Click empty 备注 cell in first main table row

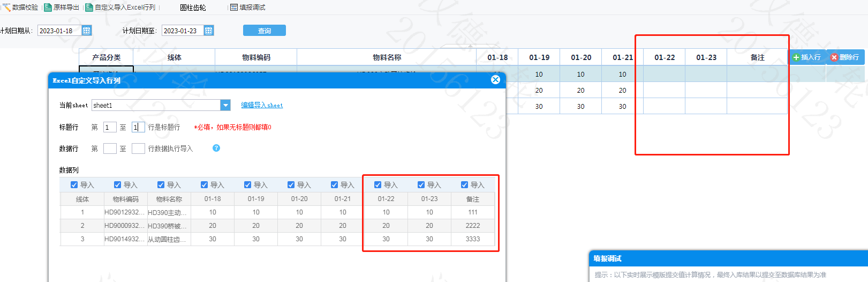[x=757, y=74]
